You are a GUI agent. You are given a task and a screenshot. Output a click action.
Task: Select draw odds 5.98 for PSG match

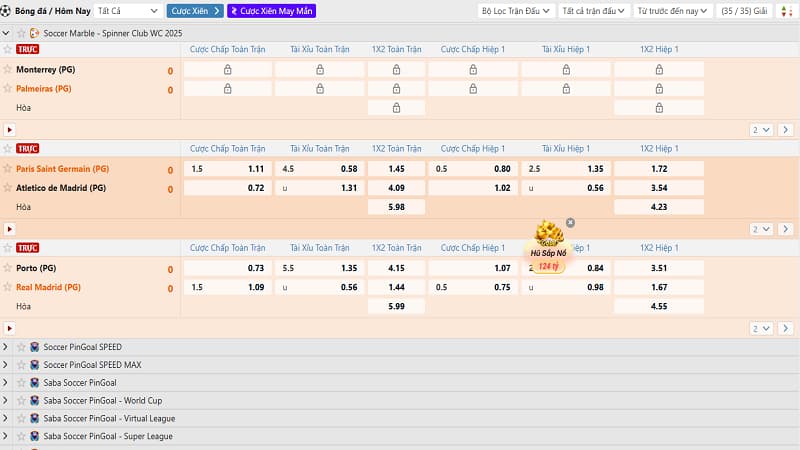pyautogui.click(x=396, y=207)
